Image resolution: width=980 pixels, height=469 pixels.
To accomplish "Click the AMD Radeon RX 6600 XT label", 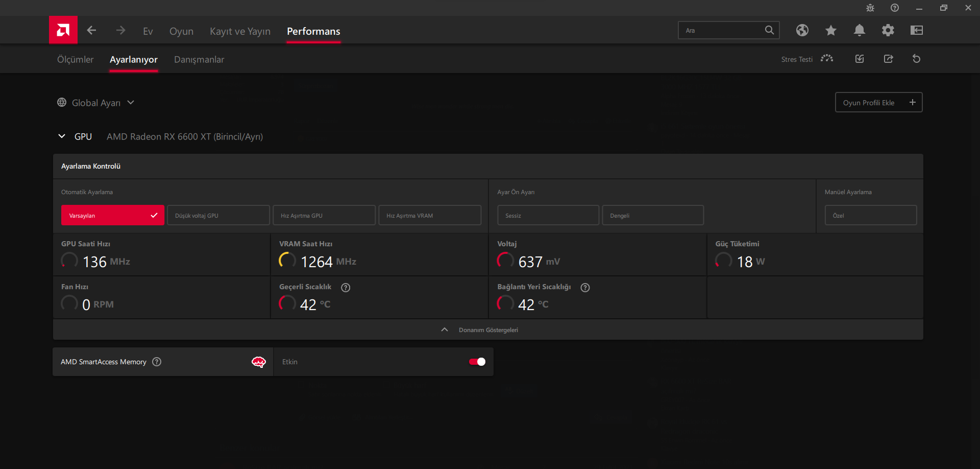I will (x=185, y=136).
